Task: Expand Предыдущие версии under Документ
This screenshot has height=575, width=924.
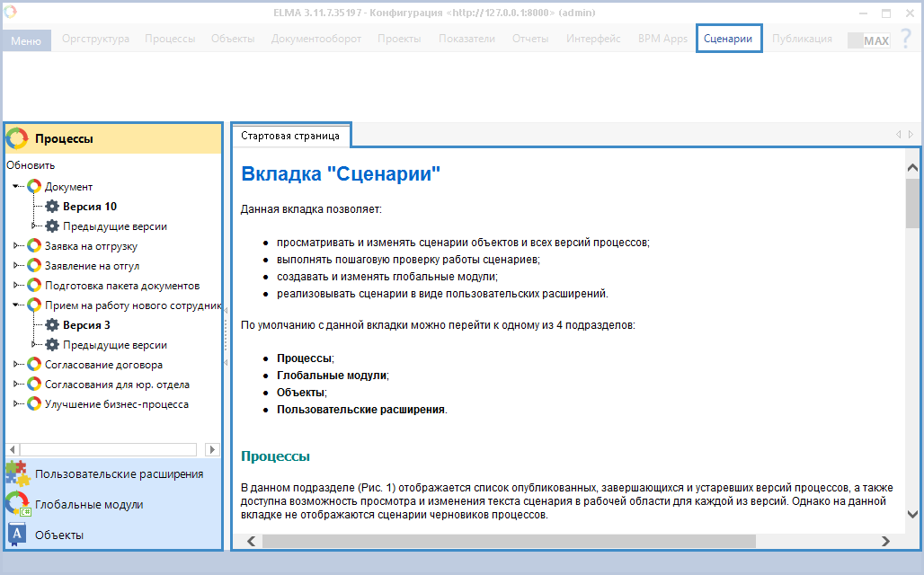Action: 35,226
